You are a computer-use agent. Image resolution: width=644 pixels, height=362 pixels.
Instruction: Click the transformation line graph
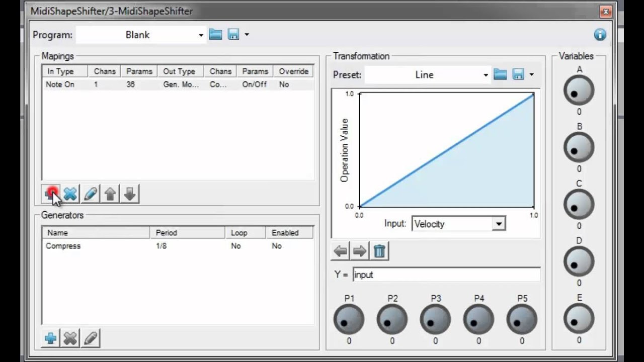[x=447, y=150]
